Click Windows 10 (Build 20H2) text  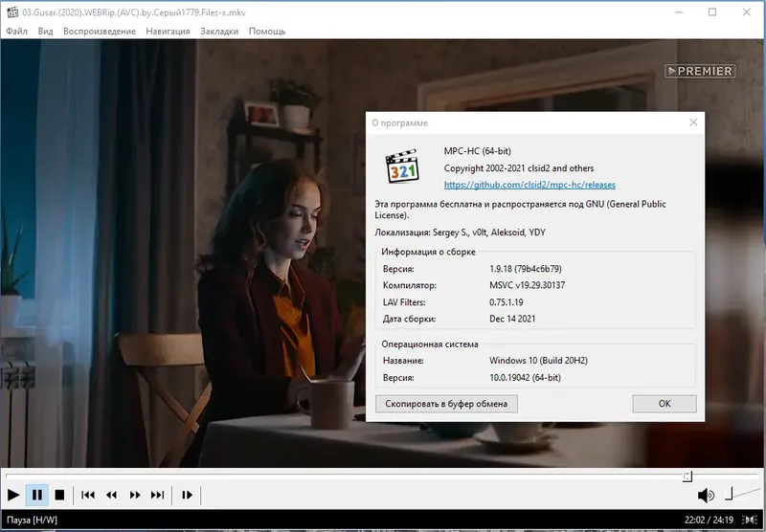coord(538,361)
